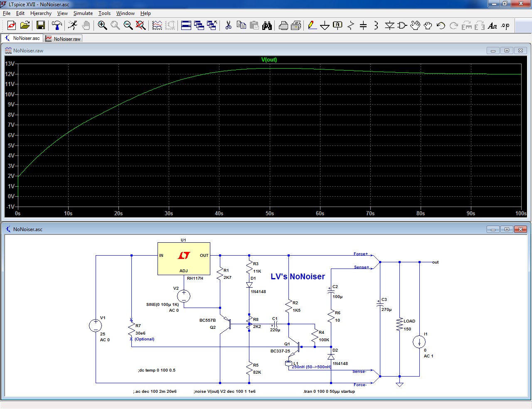Open the Component gate icon
The image size is (532, 409).
402,25
